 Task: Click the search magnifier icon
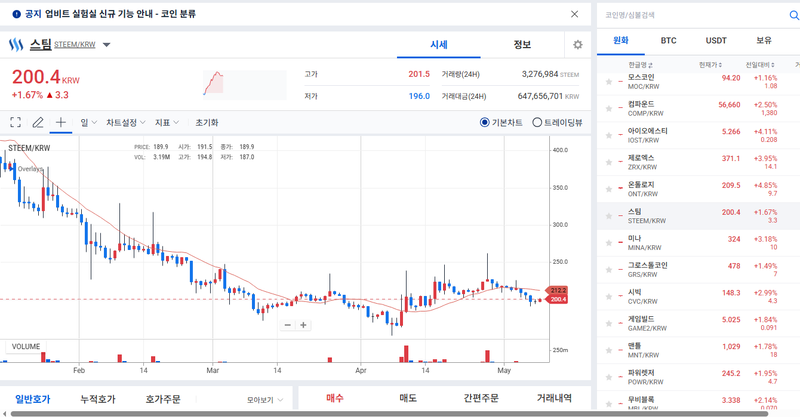[794, 15]
